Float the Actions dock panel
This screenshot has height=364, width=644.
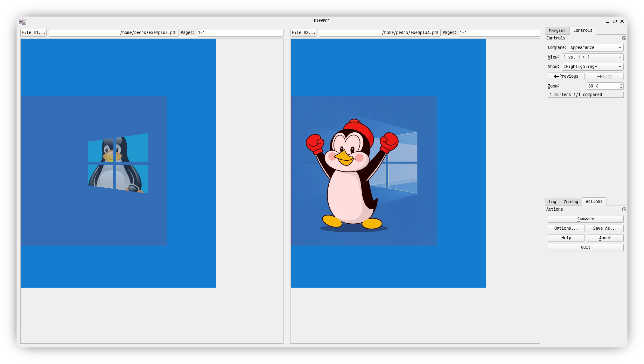[x=624, y=209]
